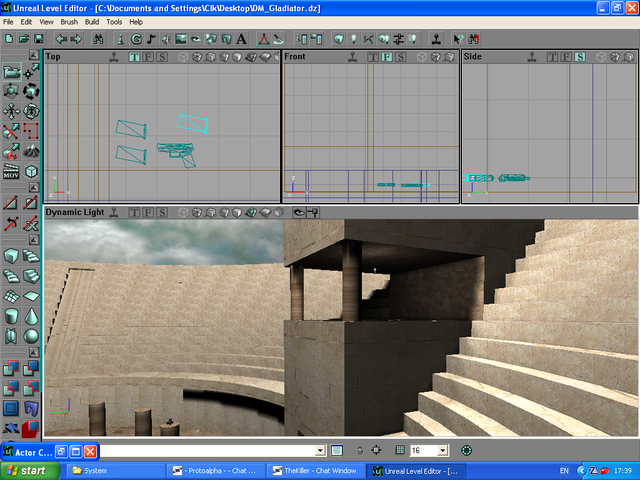Toggle realtime preview in Dynamic Light viewport
640x480 pixels.
116,212
